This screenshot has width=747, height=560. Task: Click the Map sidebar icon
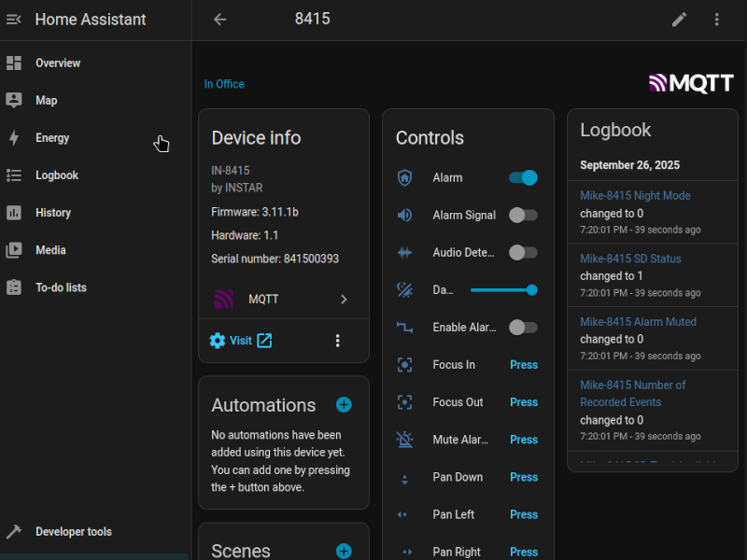[x=14, y=101]
